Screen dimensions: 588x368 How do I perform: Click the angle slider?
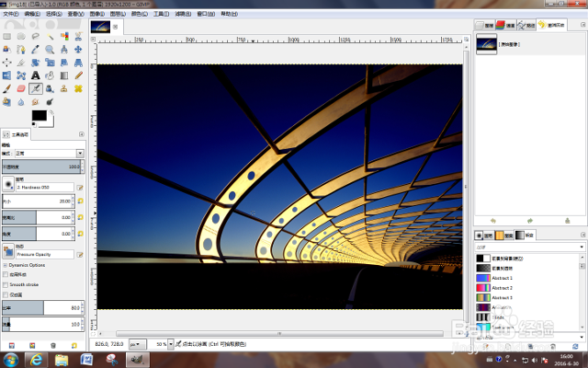[x=37, y=234]
